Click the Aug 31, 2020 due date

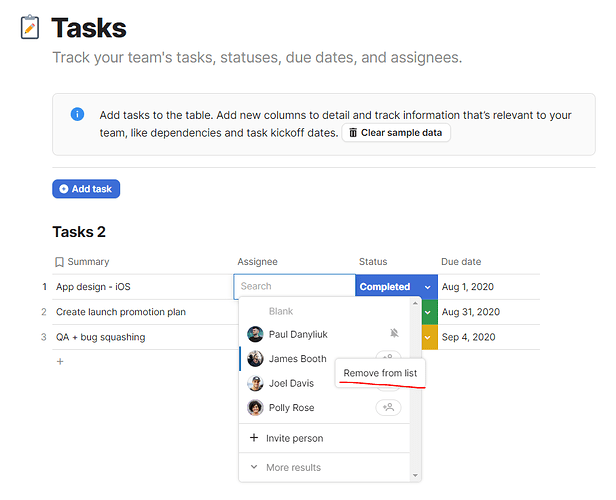(x=471, y=312)
